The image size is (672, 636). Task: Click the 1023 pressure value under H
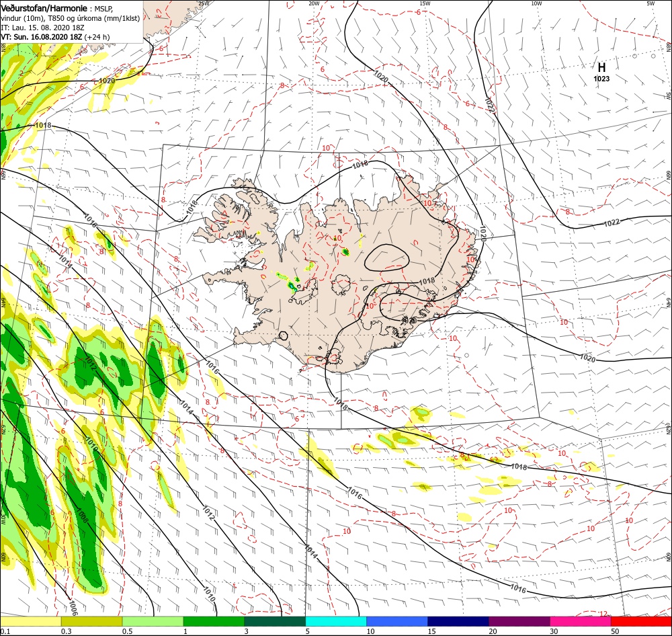[x=601, y=79]
